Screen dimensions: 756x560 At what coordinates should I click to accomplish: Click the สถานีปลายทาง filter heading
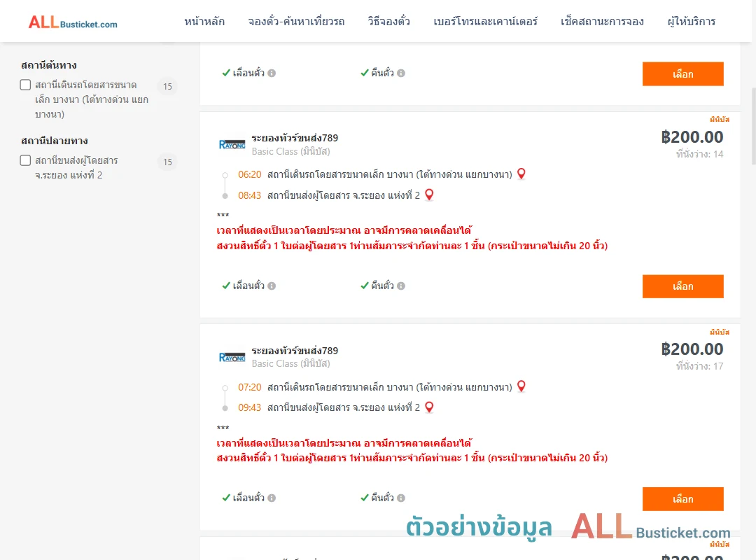(54, 141)
